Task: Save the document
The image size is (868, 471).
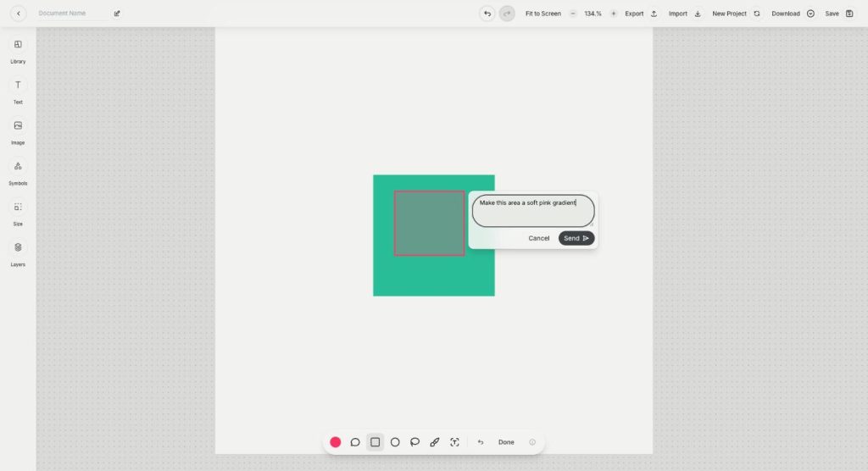Action: [x=839, y=14]
